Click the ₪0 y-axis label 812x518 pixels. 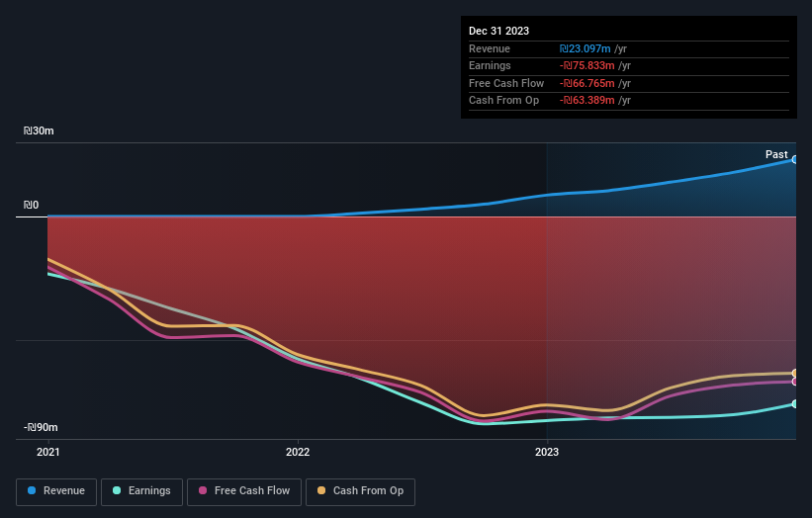pyautogui.click(x=31, y=205)
